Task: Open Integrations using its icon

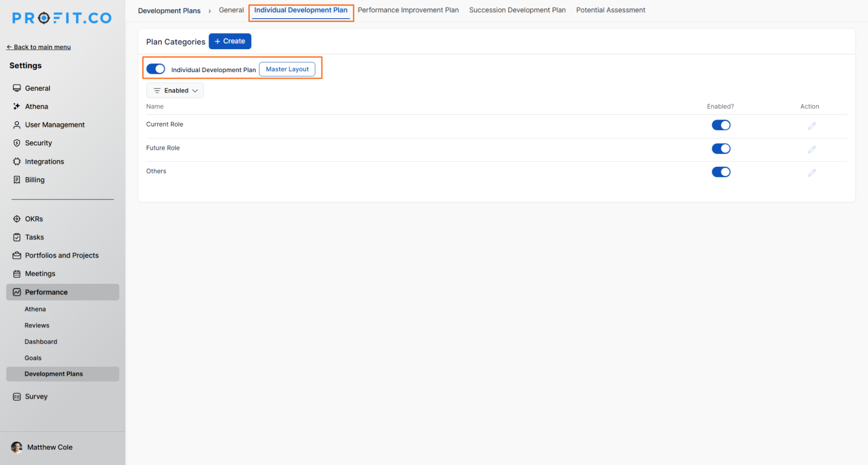Action: (17, 161)
